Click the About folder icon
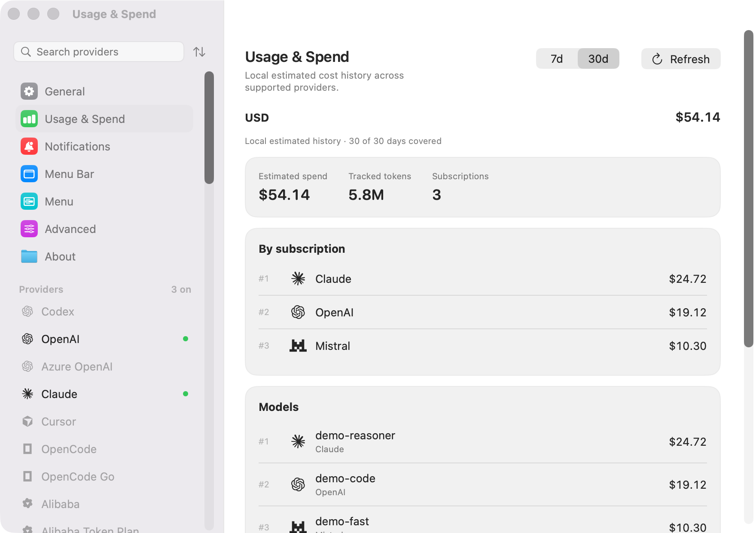756x533 pixels. (x=29, y=256)
